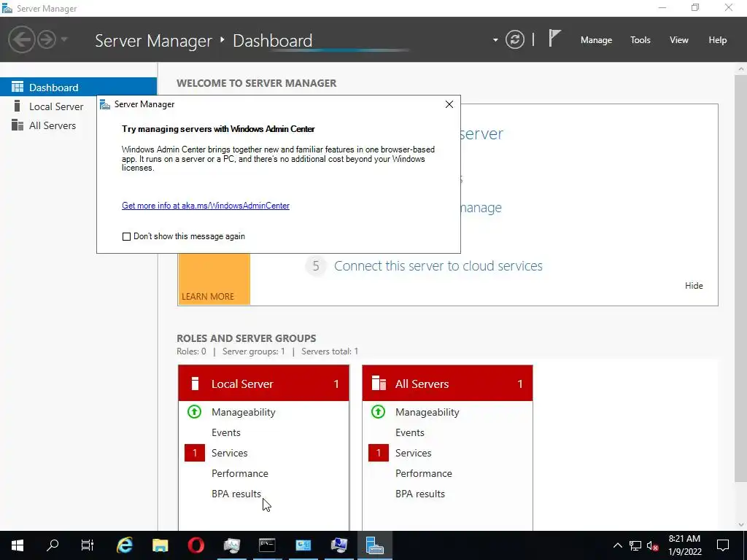This screenshot has height=560, width=747.
Task: Open the All Servers tile header
Action: point(447,384)
